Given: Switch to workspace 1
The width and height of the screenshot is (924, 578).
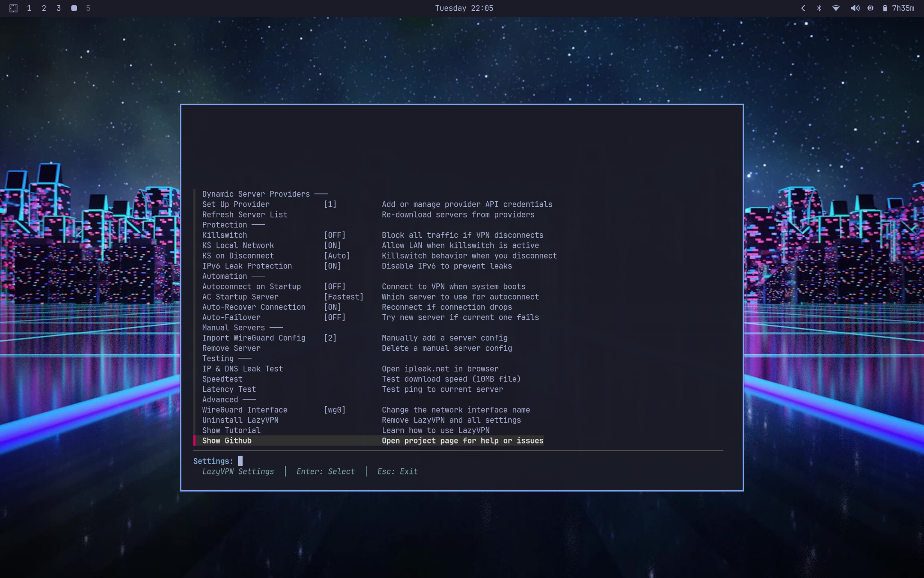Looking at the screenshot, I should tap(29, 8).
